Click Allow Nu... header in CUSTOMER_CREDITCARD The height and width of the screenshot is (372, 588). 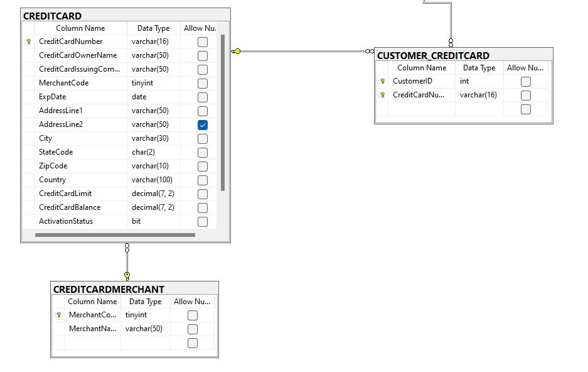(x=525, y=68)
